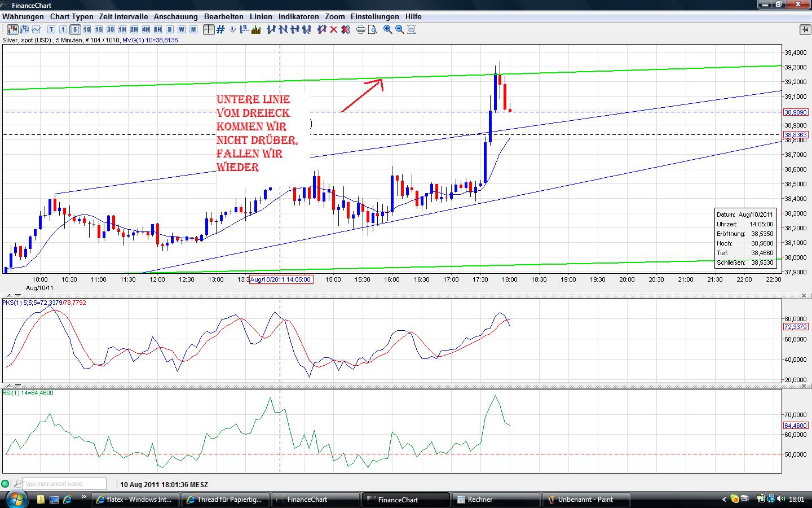Switch to Rechner in the taskbar

496,500
